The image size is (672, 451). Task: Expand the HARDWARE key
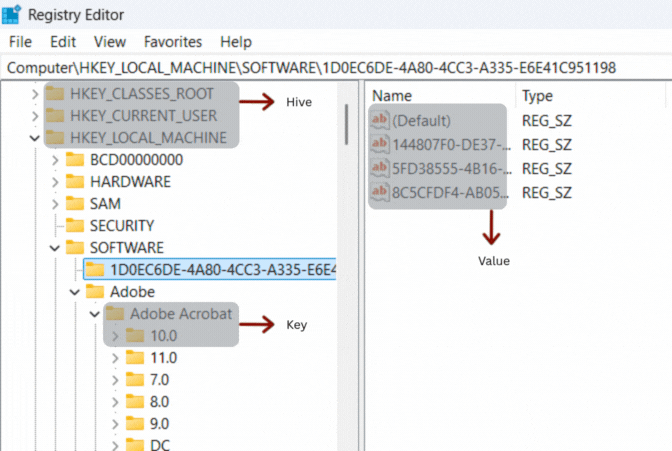coord(55,182)
